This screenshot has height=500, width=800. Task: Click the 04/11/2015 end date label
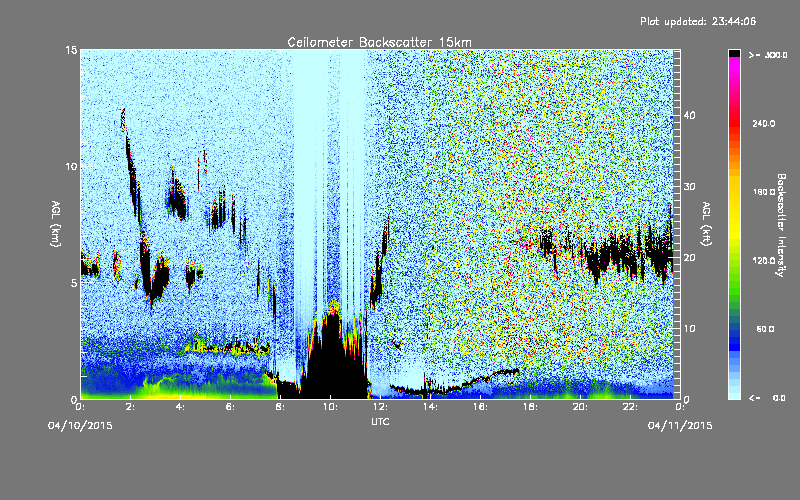680,426
